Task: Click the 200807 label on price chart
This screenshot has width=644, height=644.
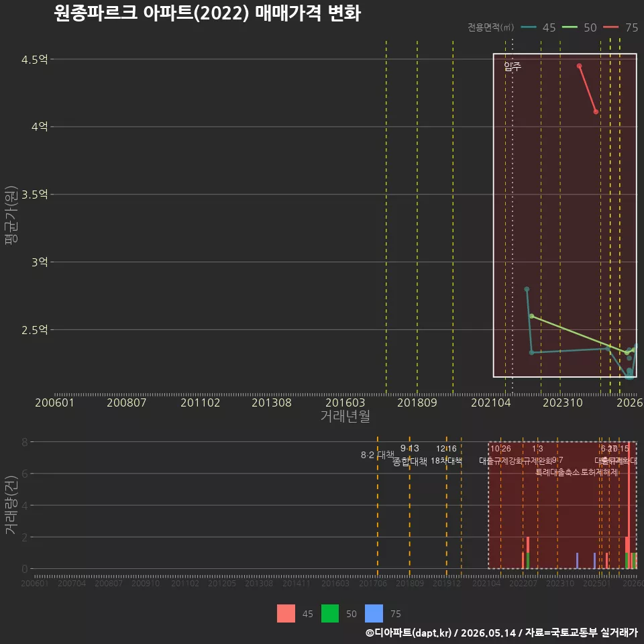Action: point(127,402)
